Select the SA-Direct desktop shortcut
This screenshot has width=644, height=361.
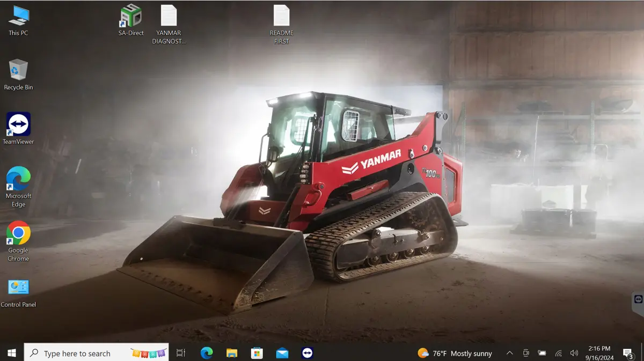tap(131, 20)
